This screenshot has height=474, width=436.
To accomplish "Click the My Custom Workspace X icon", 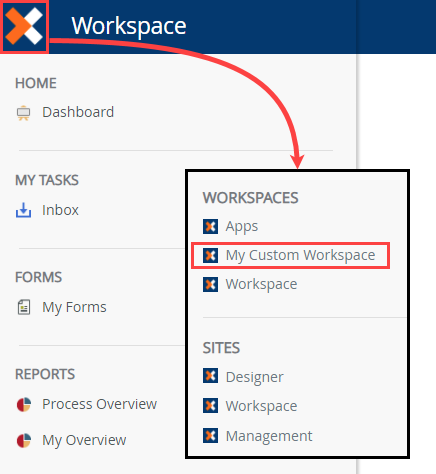I will click(210, 255).
